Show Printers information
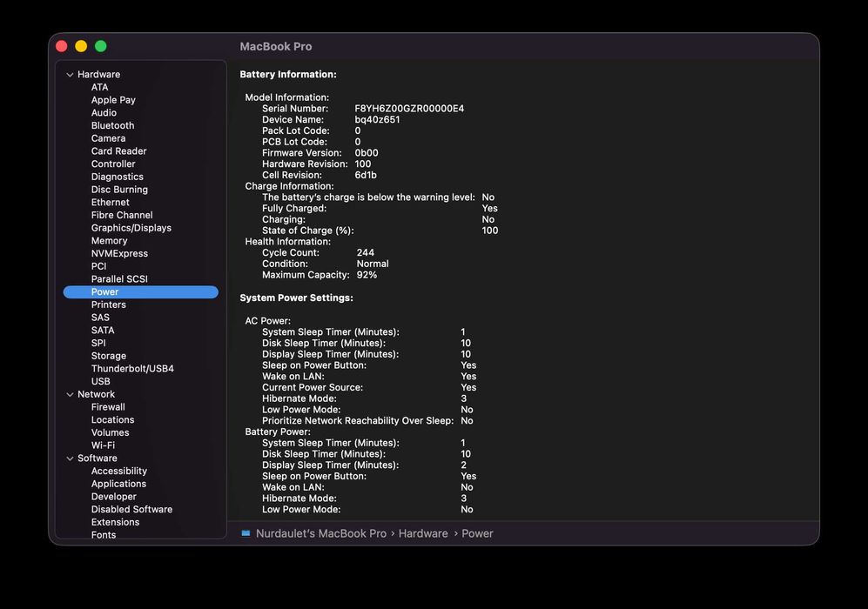This screenshot has width=868, height=609. pyautogui.click(x=109, y=304)
